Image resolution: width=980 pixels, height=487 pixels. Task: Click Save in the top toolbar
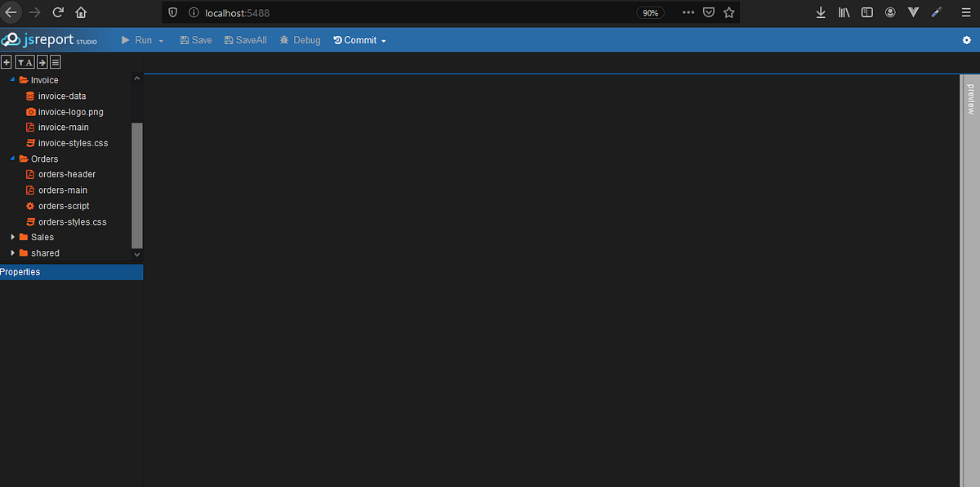(x=196, y=39)
